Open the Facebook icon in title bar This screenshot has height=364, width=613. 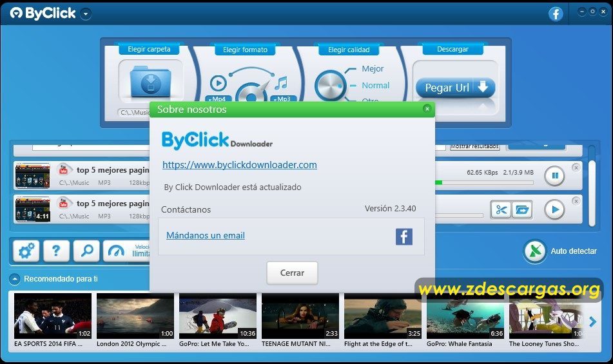coord(556,14)
